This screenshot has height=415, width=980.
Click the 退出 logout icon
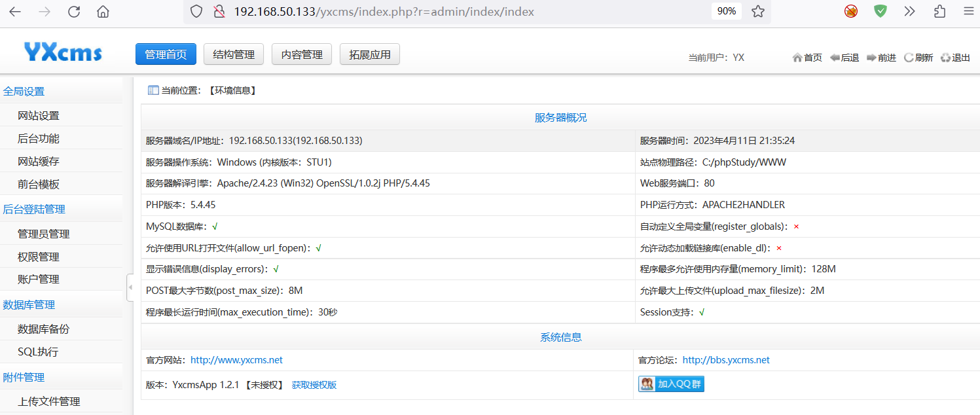pos(955,58)
